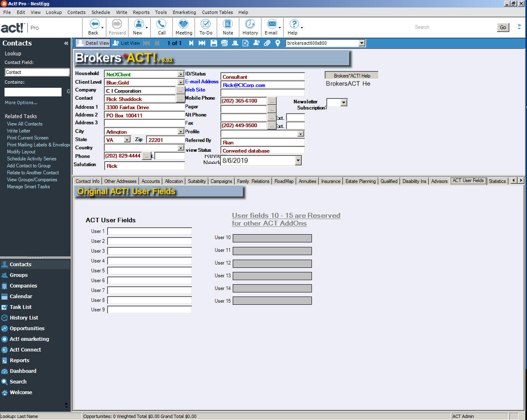Go to the next record arrow
527x420 pixels.
[191, 43]
